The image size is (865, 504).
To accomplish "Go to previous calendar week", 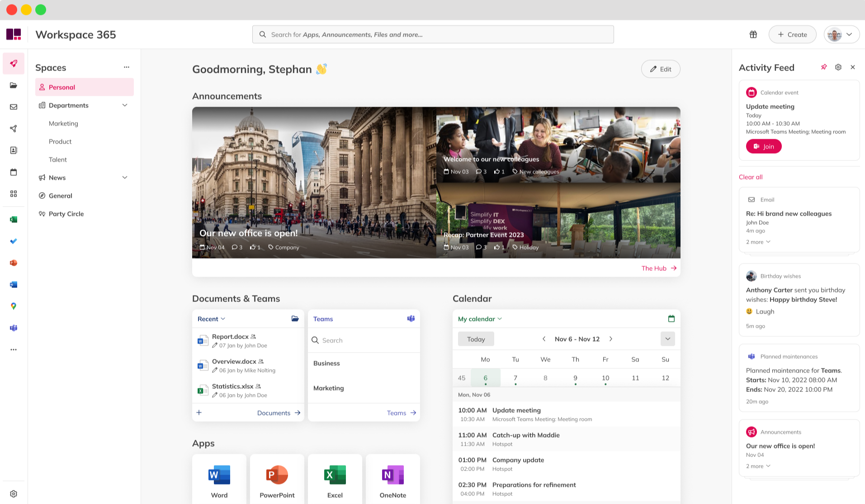I will click(544, 339).
